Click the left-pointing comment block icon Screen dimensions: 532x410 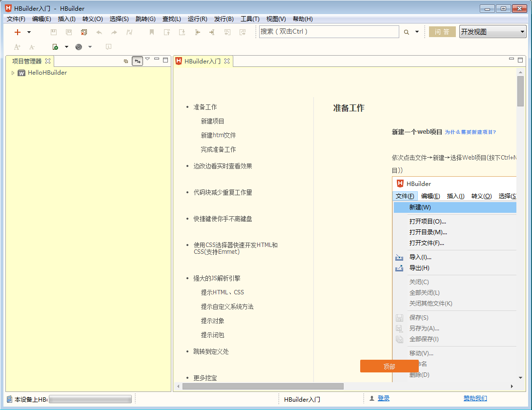227,32
